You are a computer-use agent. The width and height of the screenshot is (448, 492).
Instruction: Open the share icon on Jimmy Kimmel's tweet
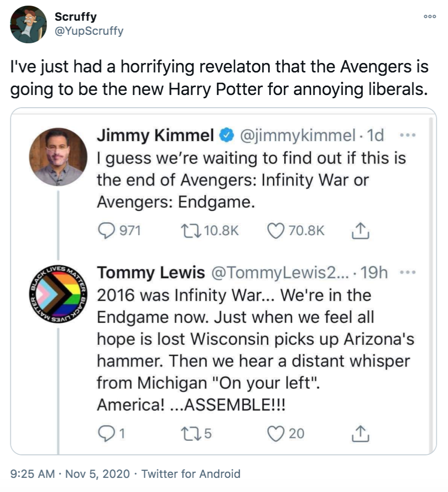click(361, 230)
